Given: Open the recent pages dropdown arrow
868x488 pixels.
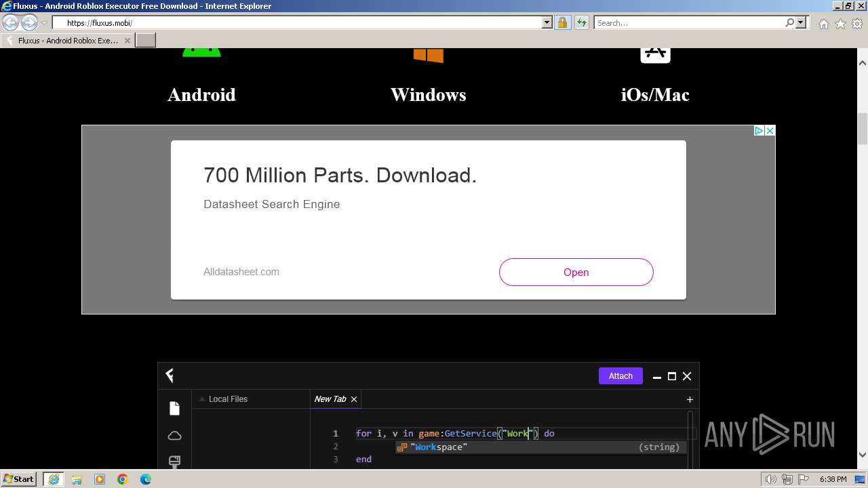Looking at the screenshot, I should coord(44,23).
